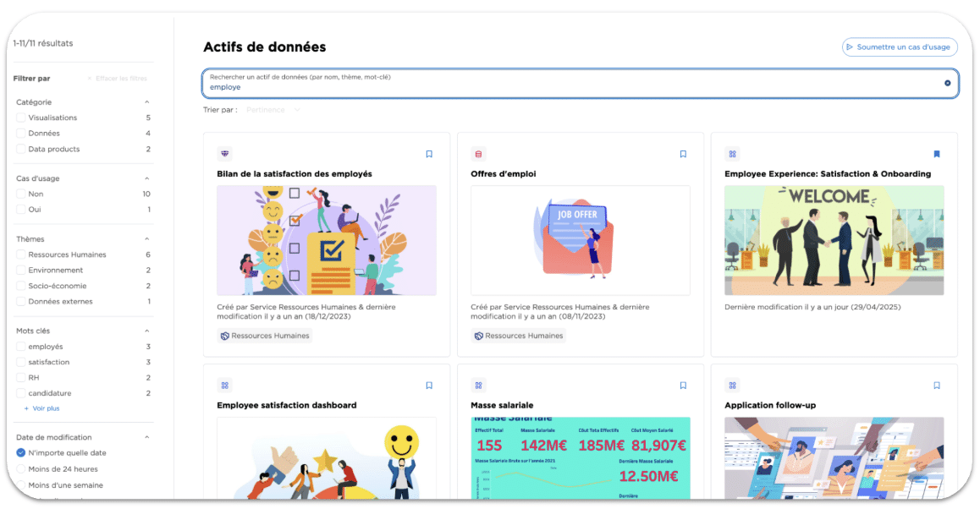Collapse the Catégorie filter section
This screenshot has height=509, width=980.
[x=146, y=102]
